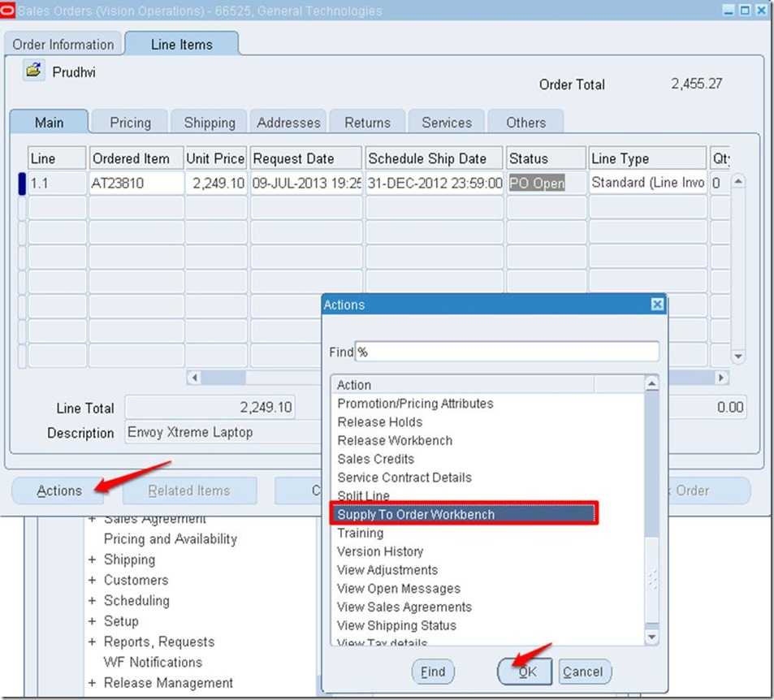The width and height of the screenshot is (774, 700).
Task: Click down arrow of Actions list scrollbar
Action: point(651,637)
